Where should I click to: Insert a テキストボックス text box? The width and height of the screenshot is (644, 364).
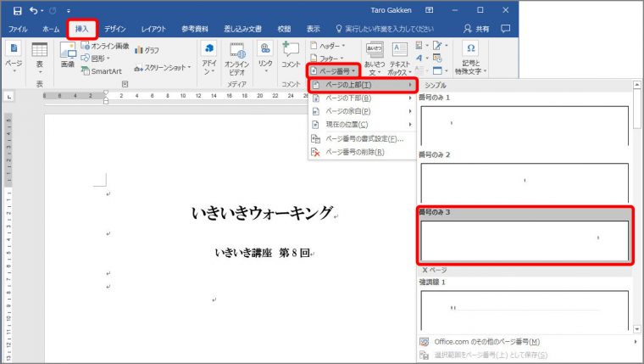400,59
